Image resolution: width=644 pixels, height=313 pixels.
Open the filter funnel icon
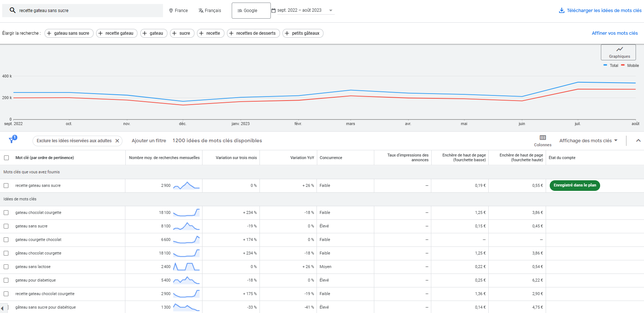point(11,140)
